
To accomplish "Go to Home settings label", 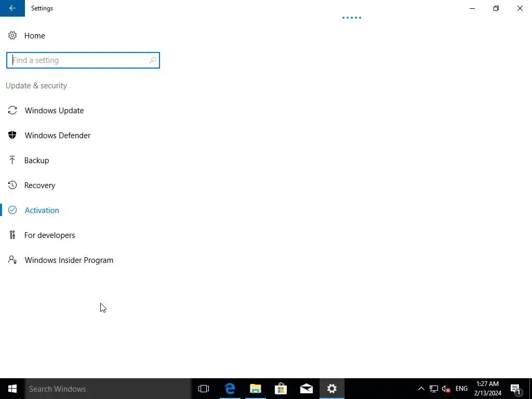I will (35, 36).
